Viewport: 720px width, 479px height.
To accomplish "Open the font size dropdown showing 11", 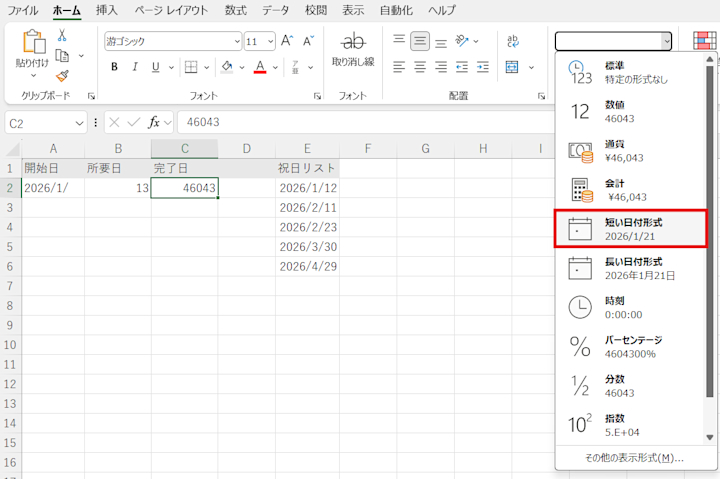I will coord(270,41).
